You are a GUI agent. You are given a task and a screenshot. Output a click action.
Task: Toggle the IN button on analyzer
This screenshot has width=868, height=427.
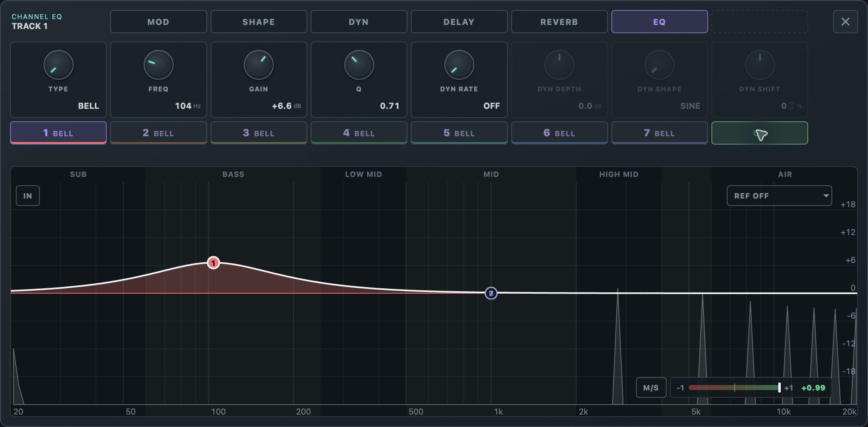click(x=28, y=196)
